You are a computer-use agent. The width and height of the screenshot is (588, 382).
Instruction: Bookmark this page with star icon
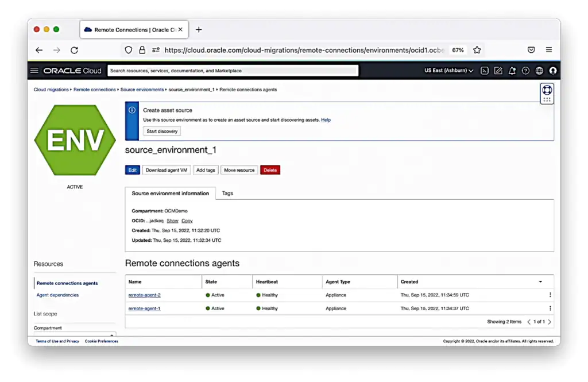pyautogui.click(x=477, y=50)
